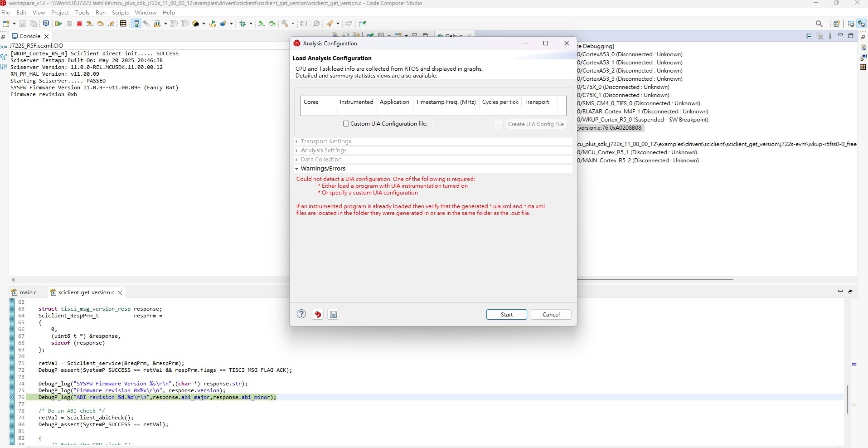This screenshot has width=868, height=448.
Task: Open the Load Program dropdown arrow
Action: pyautogui.click(x=165, y=24)
